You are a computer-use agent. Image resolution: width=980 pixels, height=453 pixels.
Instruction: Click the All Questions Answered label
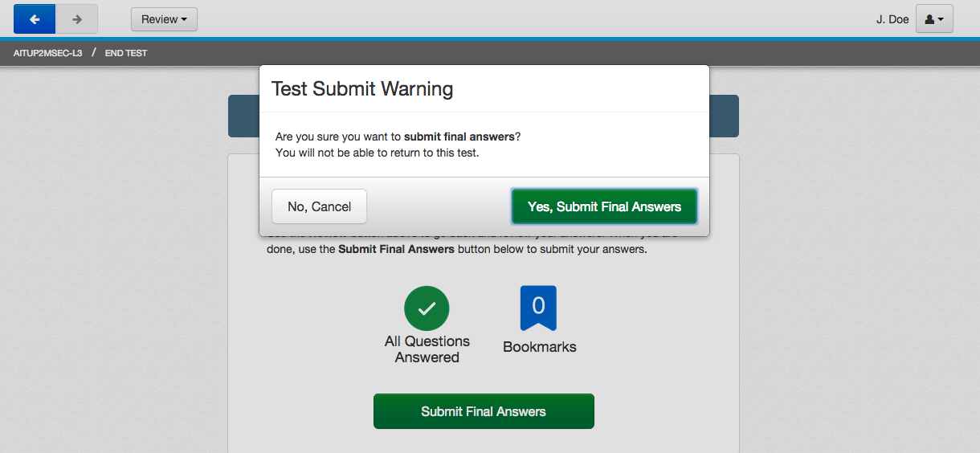click(x=427, y=349)
